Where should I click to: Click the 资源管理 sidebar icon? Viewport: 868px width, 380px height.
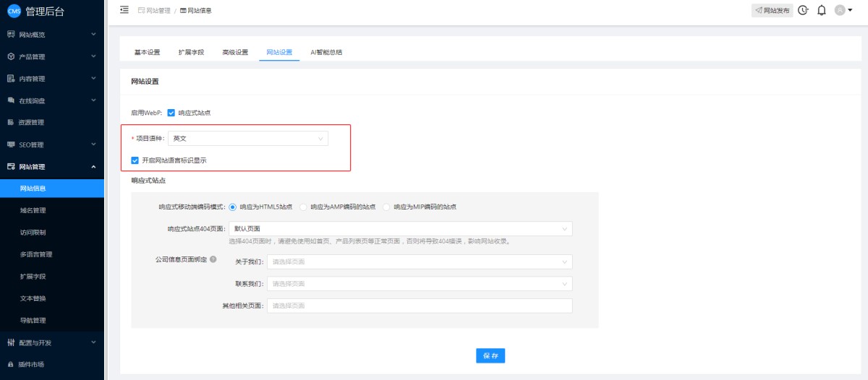tap(11, 122)
